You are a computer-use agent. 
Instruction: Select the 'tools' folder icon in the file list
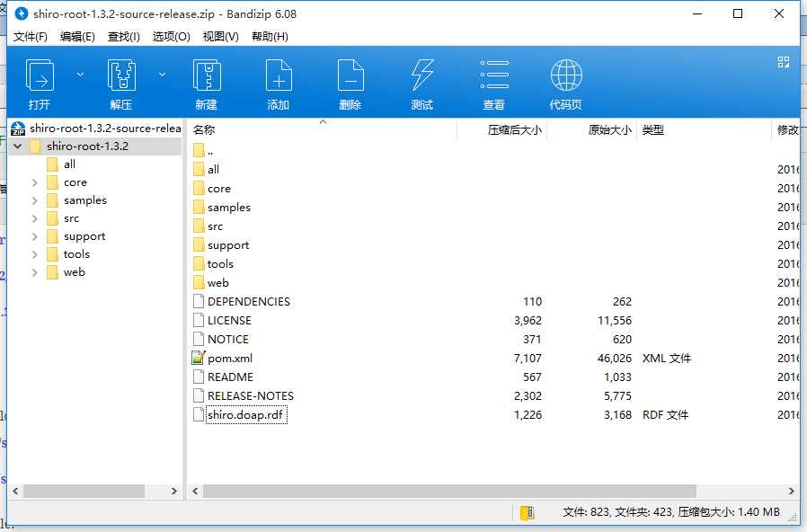pos(199,264)
